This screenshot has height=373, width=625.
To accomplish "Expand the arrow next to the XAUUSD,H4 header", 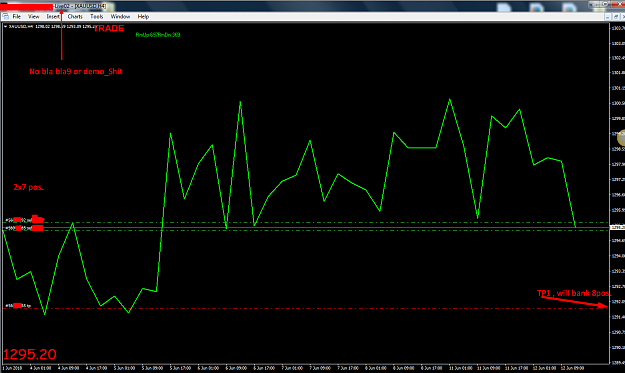I will tap(5, 26).
